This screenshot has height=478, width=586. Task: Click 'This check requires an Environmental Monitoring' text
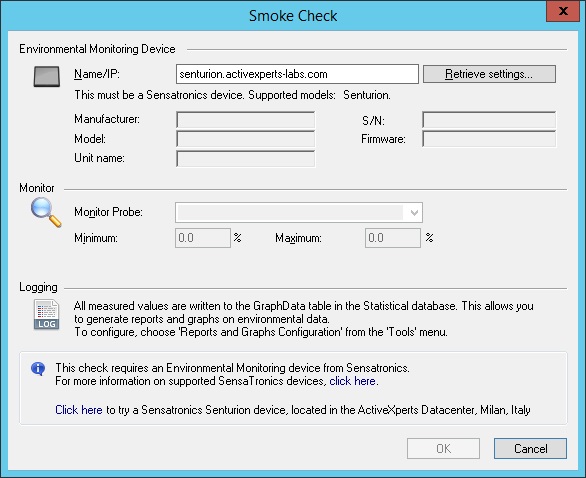pos(232,368)
